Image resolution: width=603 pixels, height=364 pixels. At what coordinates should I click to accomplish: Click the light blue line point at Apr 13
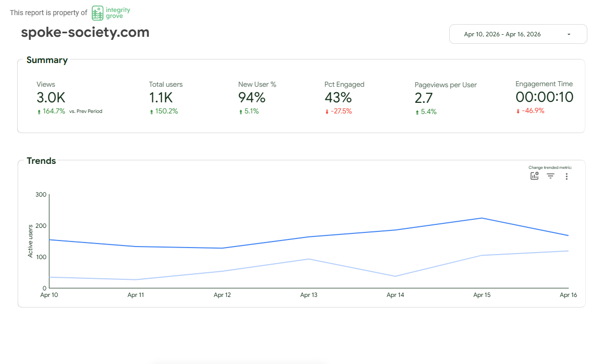pos(309,259)
